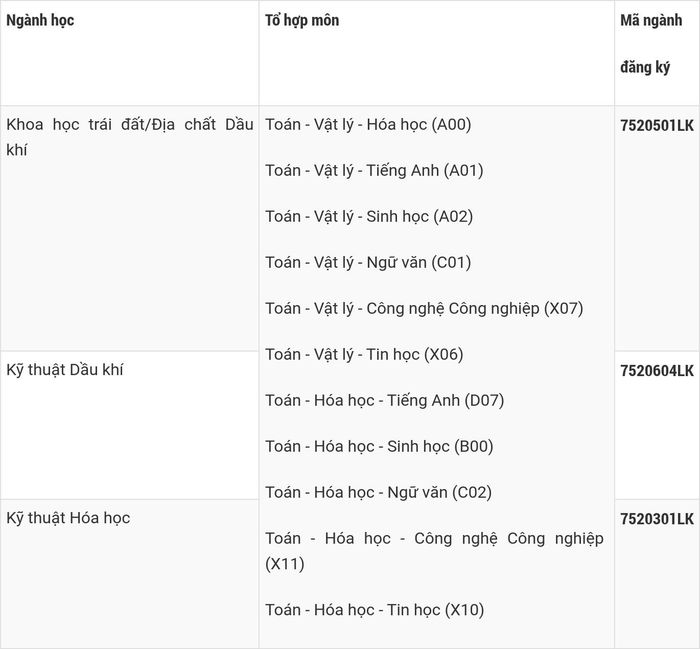Screen dimensions: 700x649
Task: Click 'Toán - Vật lý - Tin học (X06)'
Action: click(x=364, y=354)
